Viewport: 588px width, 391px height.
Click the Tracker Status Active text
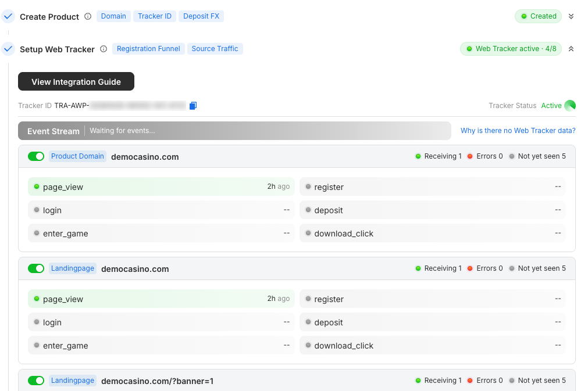tap(551, 106)
